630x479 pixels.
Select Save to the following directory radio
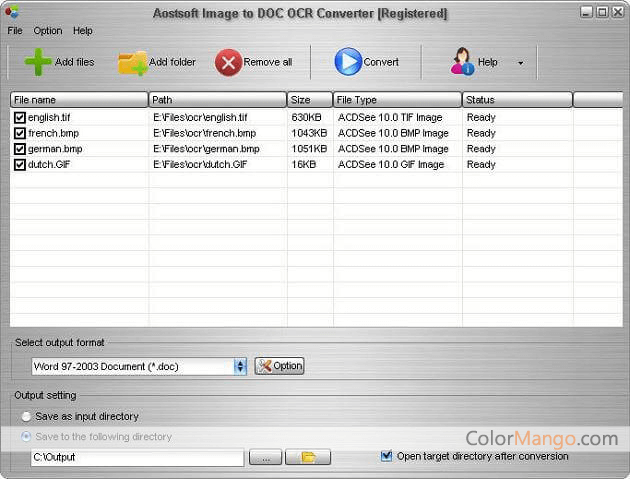coord(26,436)
